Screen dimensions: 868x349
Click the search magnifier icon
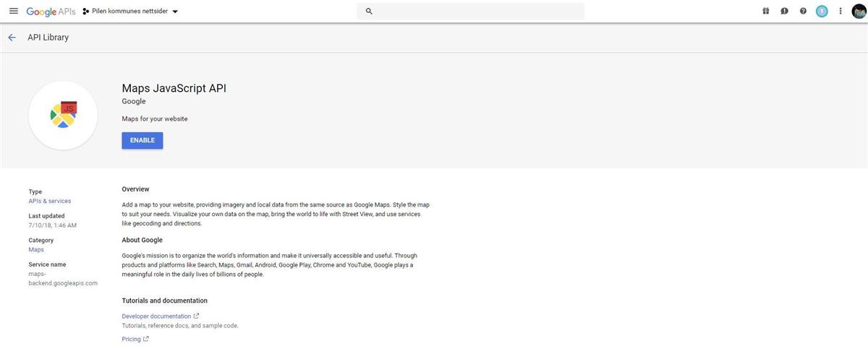369,12
